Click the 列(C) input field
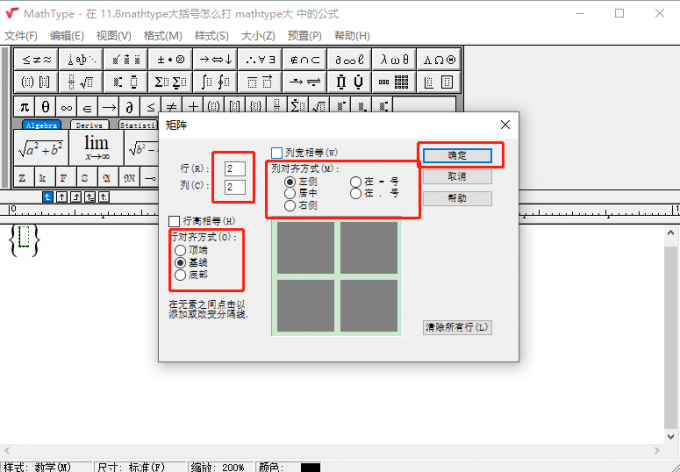This screenshot has height=472, width=680. [x=235, y=187]
